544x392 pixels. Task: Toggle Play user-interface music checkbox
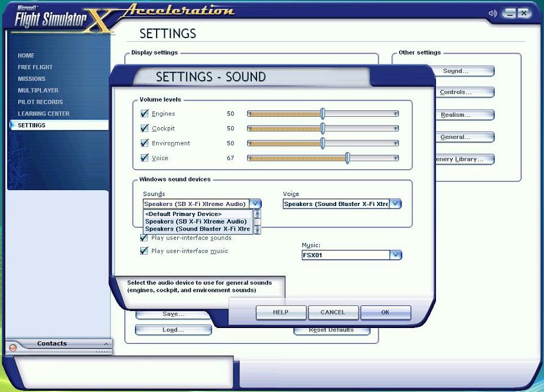(144, 251)
